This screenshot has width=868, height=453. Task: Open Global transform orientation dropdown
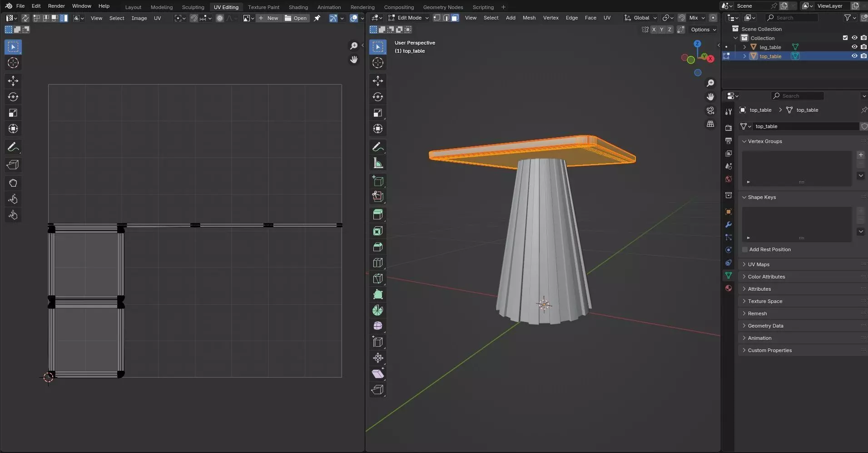(x=641, y=18)
